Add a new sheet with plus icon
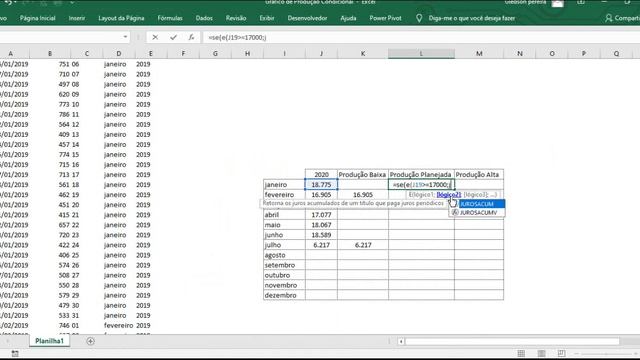Screen dimensions: 640x360 click(x=91, y=341)
